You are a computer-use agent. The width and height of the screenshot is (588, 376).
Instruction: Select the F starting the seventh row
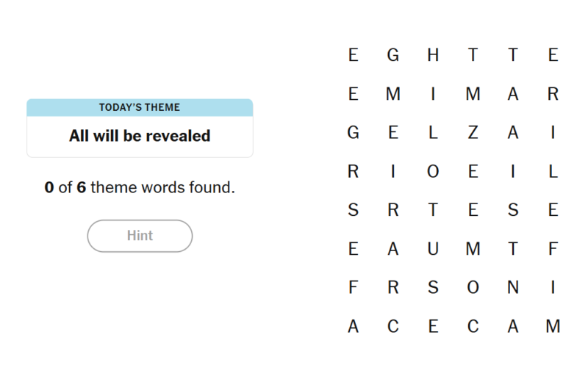[354, 288]
